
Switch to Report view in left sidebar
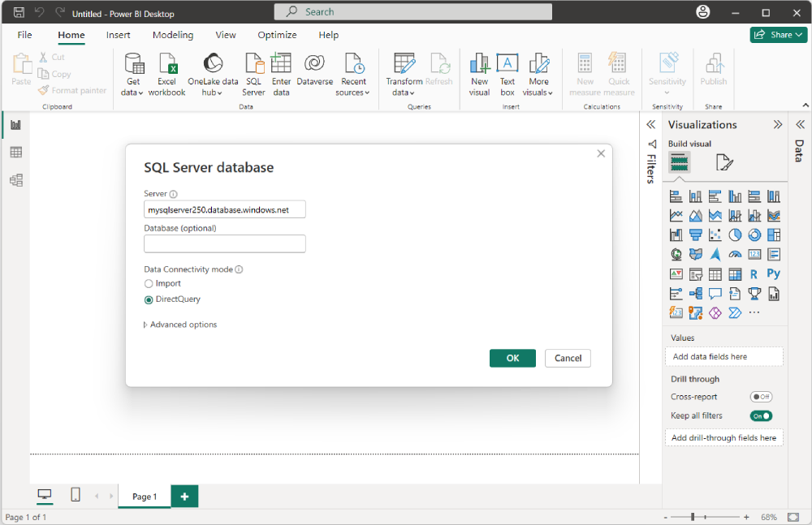tap(16, 125)
